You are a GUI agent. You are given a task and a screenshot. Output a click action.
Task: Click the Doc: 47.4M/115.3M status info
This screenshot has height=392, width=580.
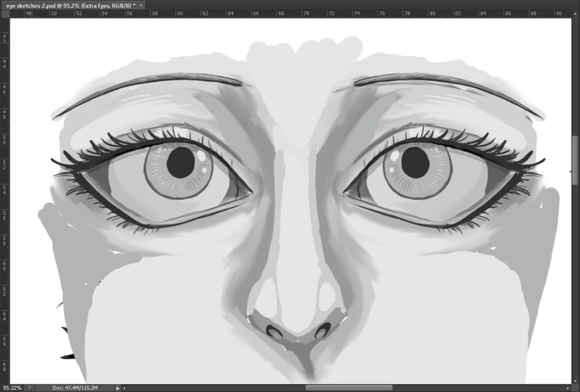(75, 387)
